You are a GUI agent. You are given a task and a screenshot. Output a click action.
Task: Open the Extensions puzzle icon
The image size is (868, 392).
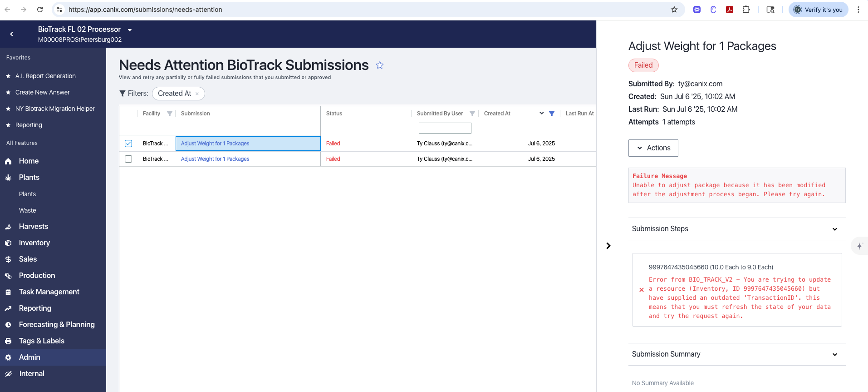(746, 10)
